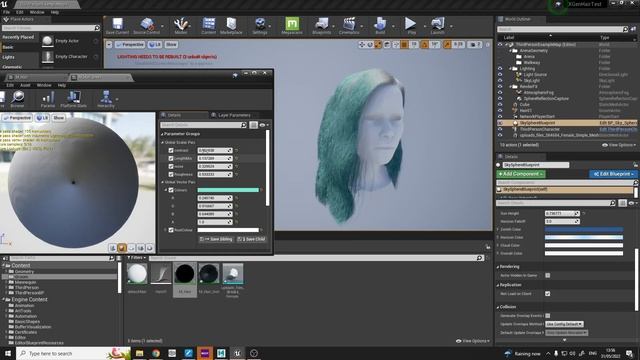Open the Marketplace toolbar icon
This screenshot has height=360, width=640.
pos(231,26)
